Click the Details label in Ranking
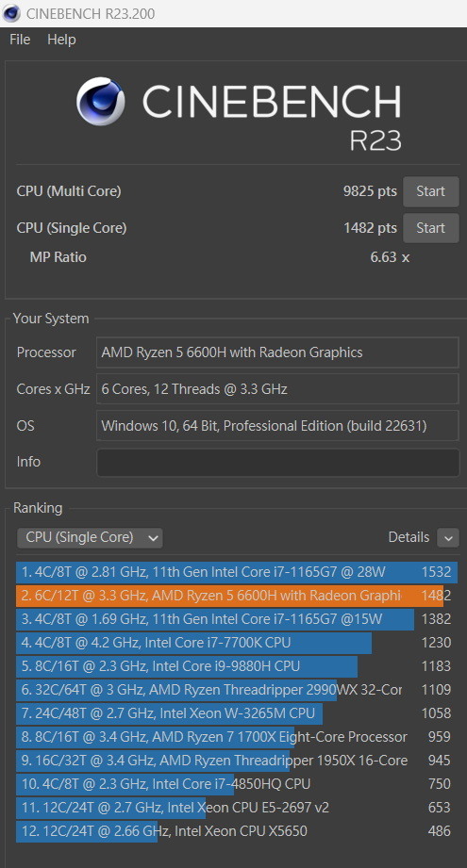Screen dimensions: 467x868 point(409,537)
